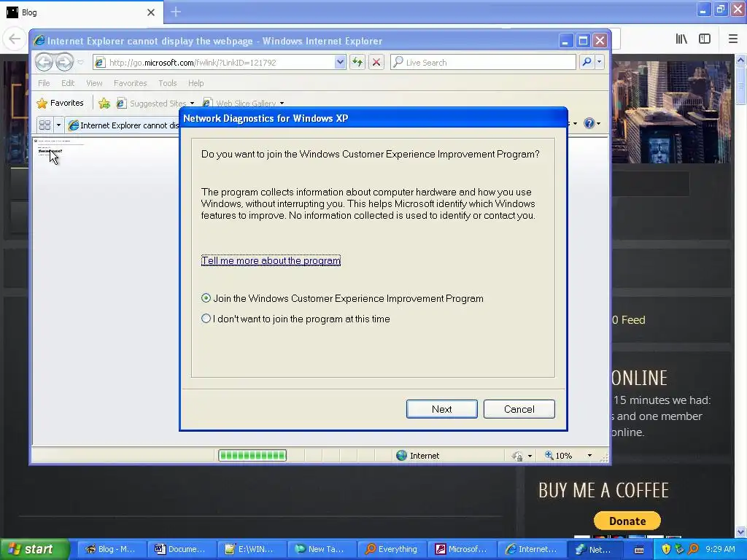This screenshot has height=560, width=747.
Task: Click the green page loading progress bar
Action: (x=252, y=455)
